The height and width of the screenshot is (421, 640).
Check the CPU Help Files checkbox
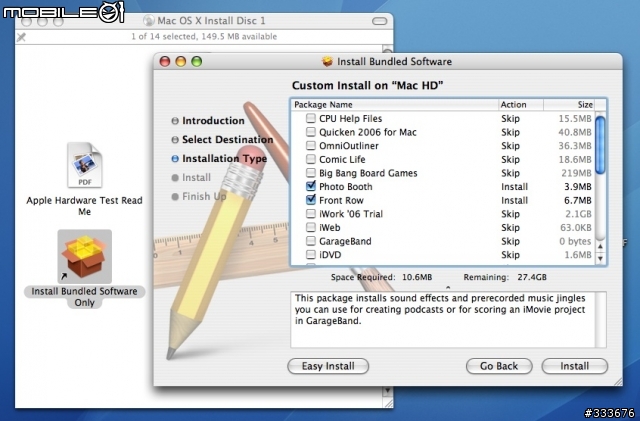(311, 118)
